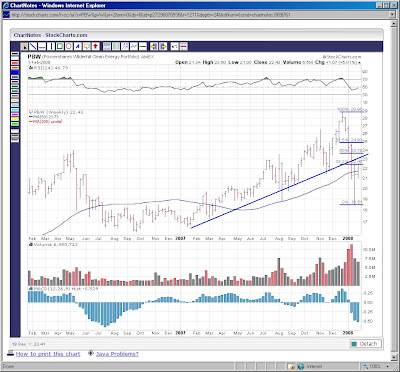Image resolution: width=400 pixels, height=372 pixels.
Task: Pick the solid blue color swatch
Action: tap(15, 72)
